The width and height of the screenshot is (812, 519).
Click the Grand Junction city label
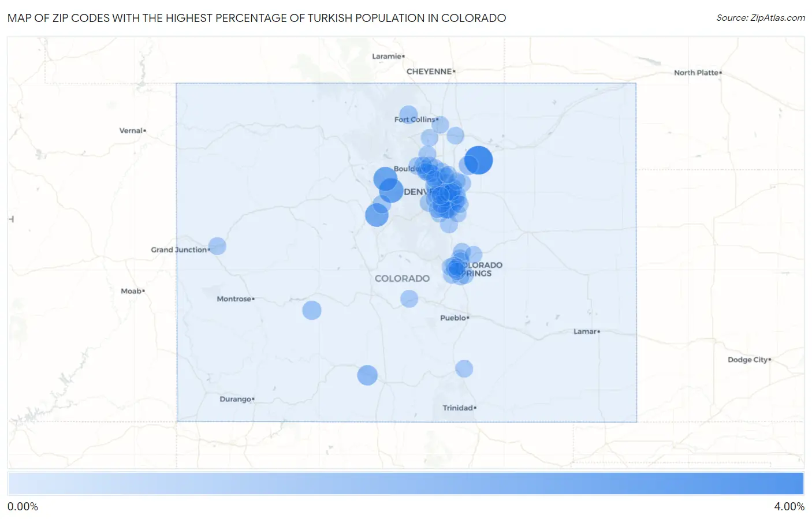180,250
